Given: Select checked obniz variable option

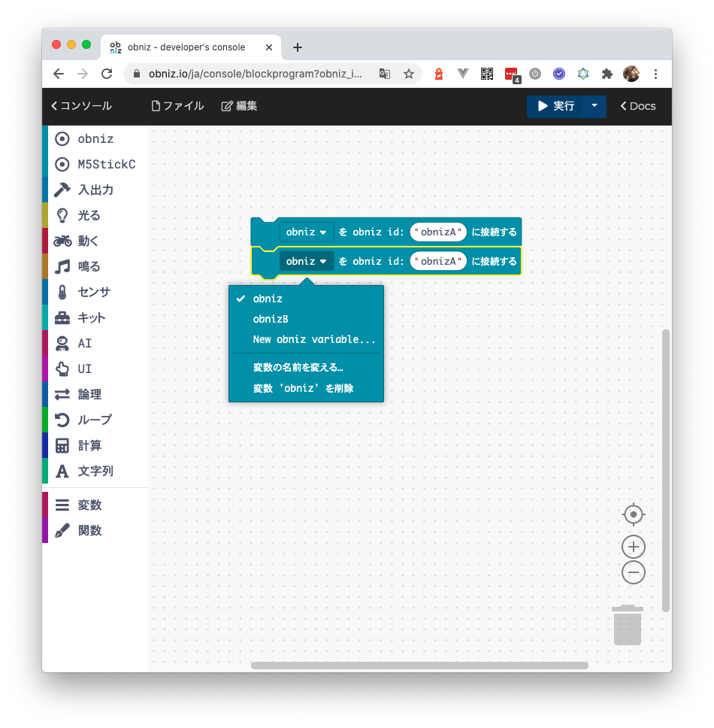Looking at the screenshot, I should point(306,299).
